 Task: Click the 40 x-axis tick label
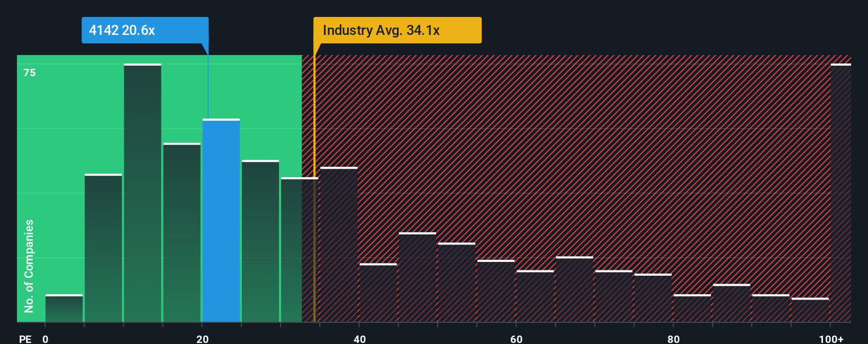(359, 339)
